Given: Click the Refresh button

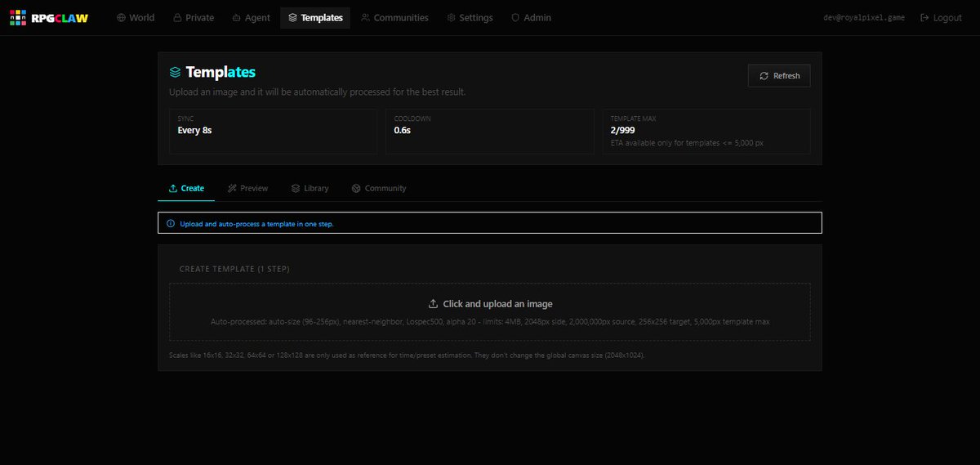Looking at the screenshot, I should pos(779,75).
